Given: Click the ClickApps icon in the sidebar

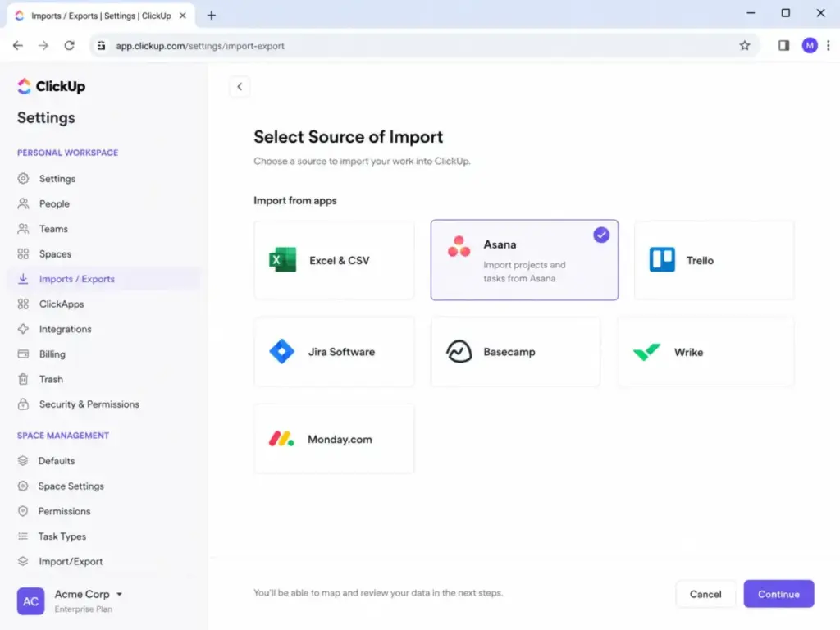Looking at the screenshot, I should click(x=23, y=304).
